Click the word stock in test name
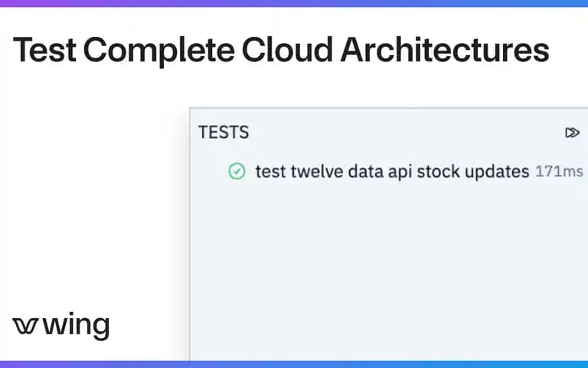Viewport: 588px width, 368px height. (x=438, y=172)
